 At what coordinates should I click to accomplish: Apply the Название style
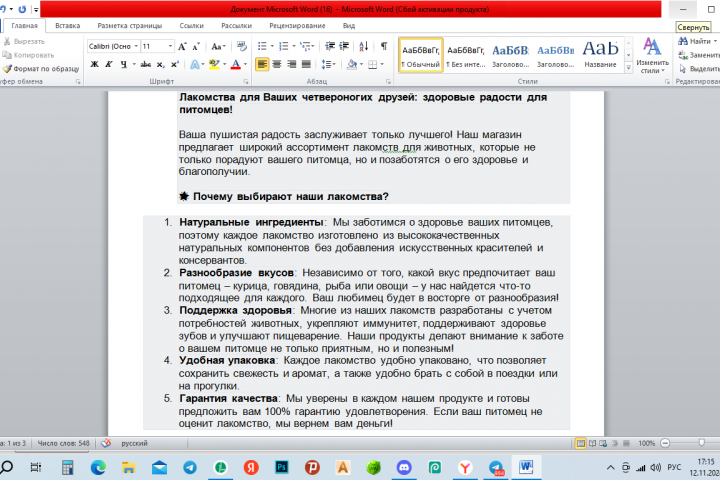[600, 55]
